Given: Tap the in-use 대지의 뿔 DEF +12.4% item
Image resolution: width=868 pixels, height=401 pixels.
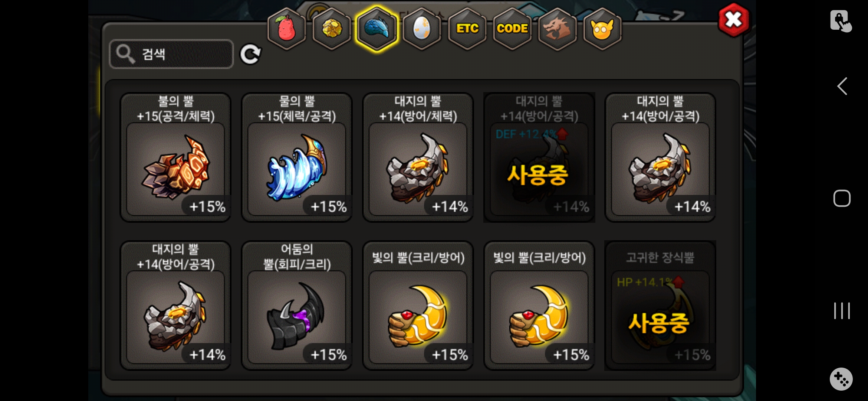Looking at the screenshot, I should pyautogui.click(x=539, y=157).
